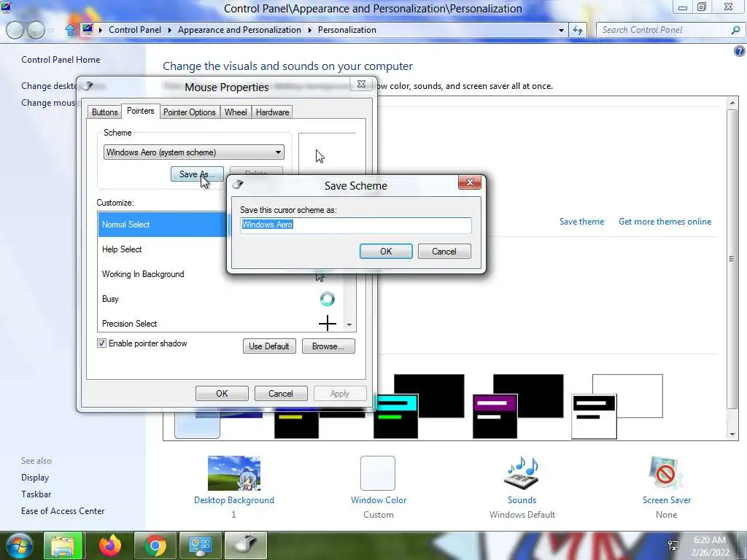
Task: Toggle Enable pointer shadow checkbox
Action: pos(101,343)
